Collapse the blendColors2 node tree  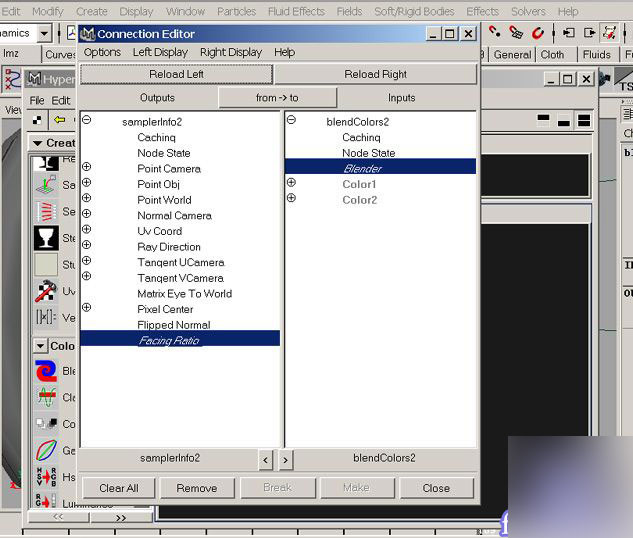(x=291, y=119)
